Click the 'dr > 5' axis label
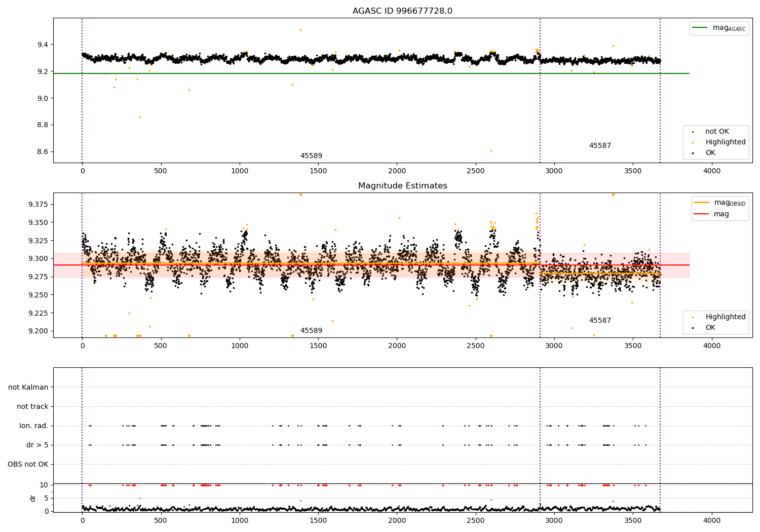 point(37,445)
